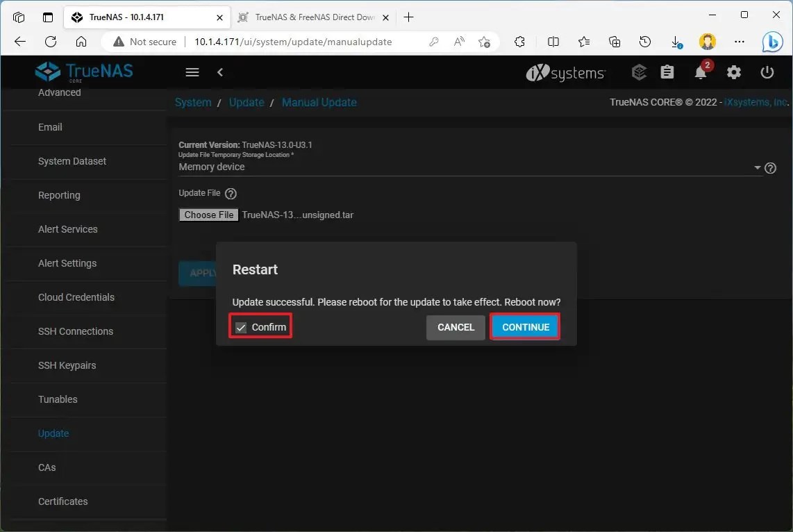Click the power options icon

pos(767,72)
